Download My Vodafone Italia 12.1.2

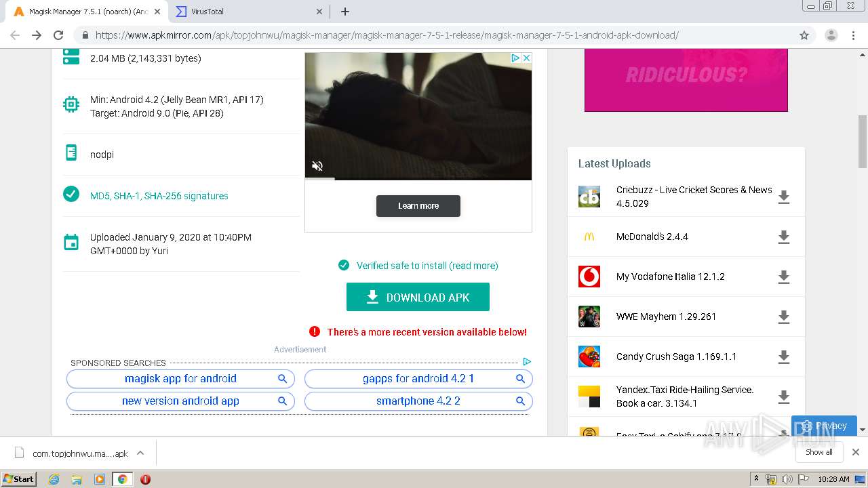click(x=784, y=277)
